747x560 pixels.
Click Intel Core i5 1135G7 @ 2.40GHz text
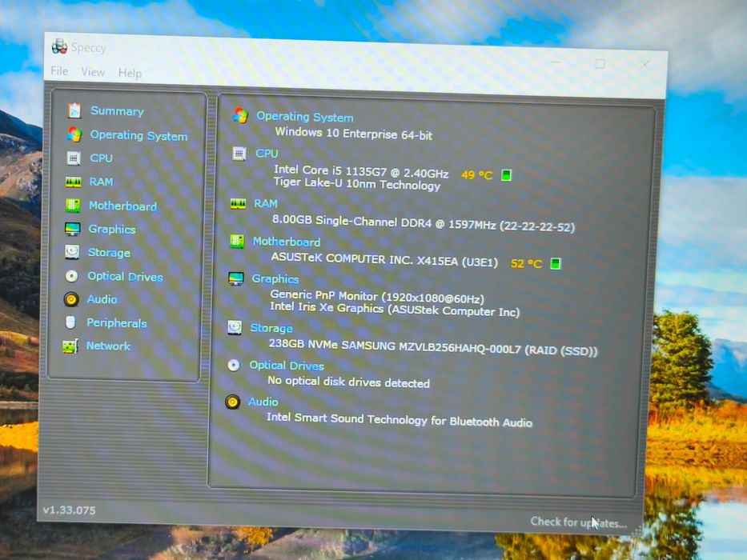(361, 171)
